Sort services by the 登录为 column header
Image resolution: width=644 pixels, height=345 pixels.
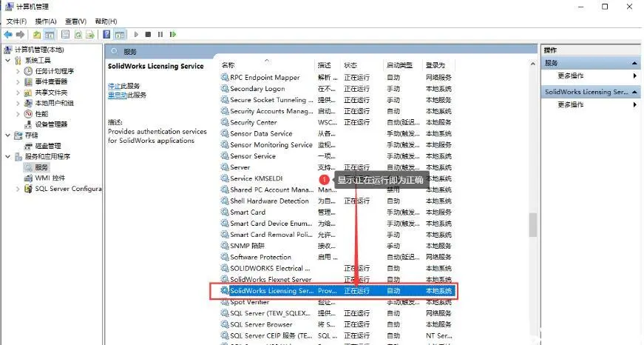439,65
